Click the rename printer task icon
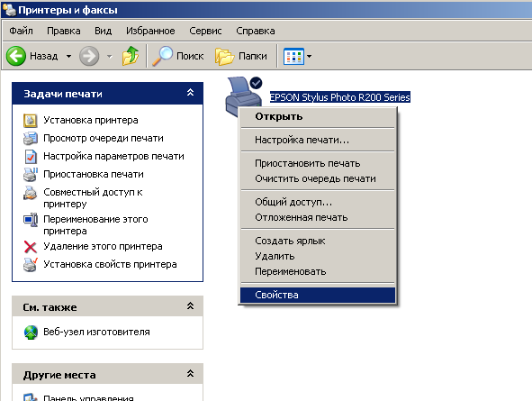 pos(31,220)
